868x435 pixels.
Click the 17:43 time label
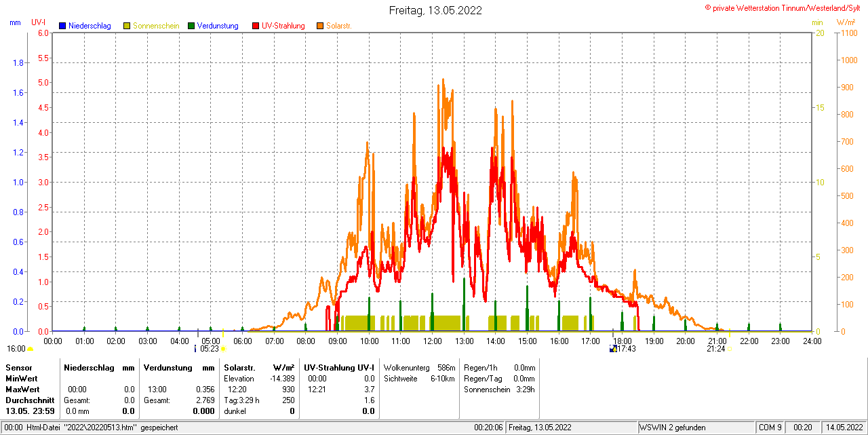(x=627, y=349)
